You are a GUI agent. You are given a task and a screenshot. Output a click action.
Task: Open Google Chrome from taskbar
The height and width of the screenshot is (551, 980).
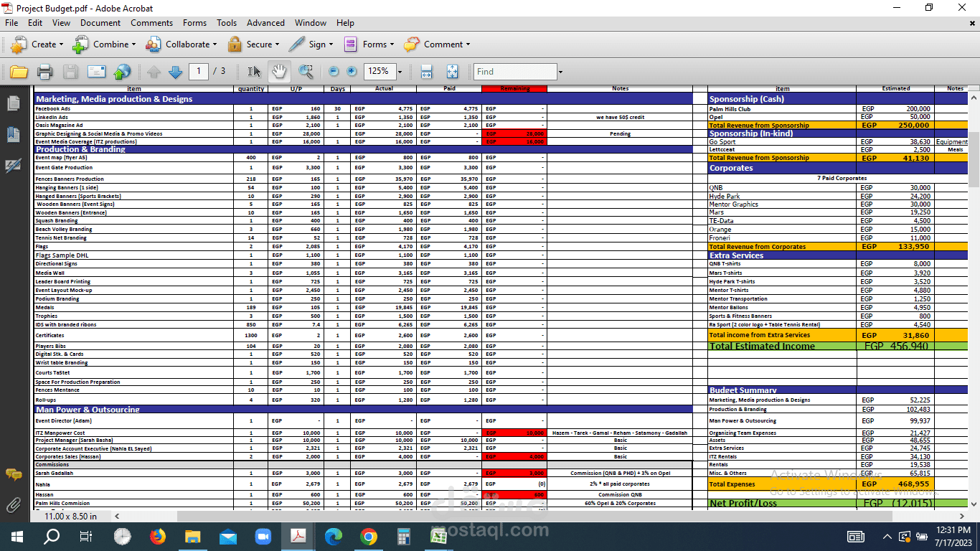point(369,536)
